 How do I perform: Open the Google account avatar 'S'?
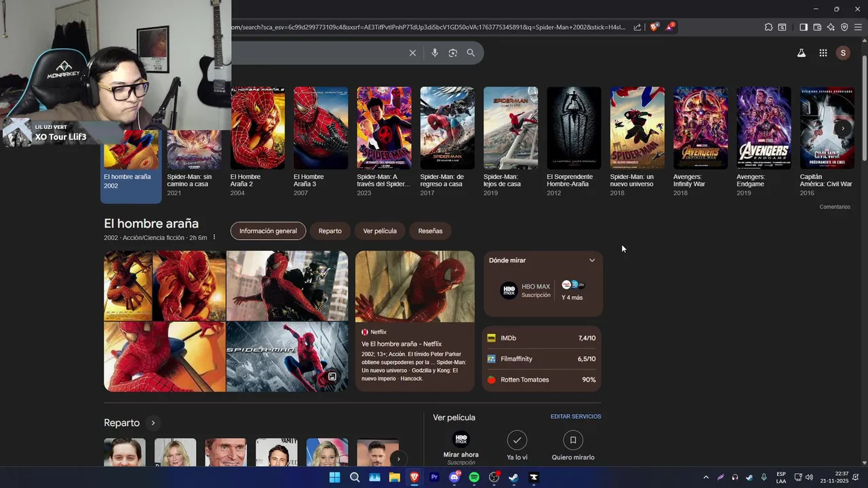[843, 53]
